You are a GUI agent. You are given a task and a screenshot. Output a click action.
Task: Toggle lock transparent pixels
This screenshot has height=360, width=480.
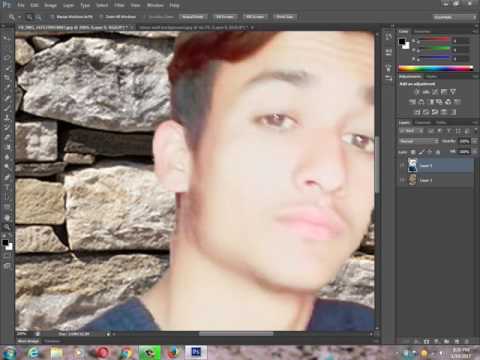[413, 152]
